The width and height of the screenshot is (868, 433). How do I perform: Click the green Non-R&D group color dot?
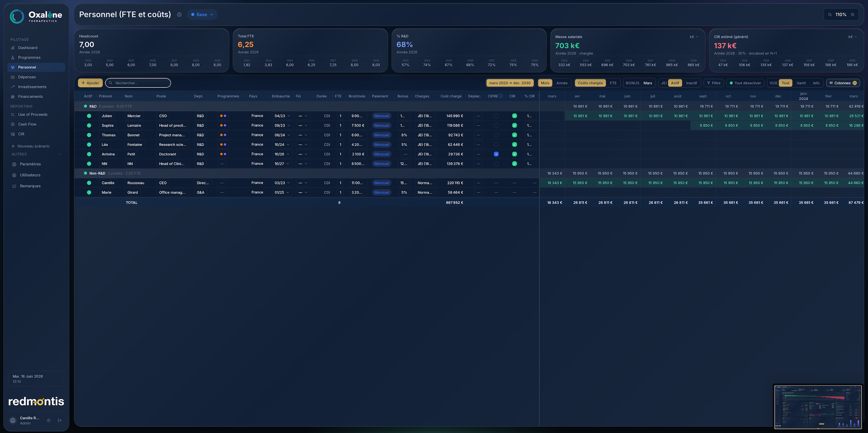click(x=85, y=174)
